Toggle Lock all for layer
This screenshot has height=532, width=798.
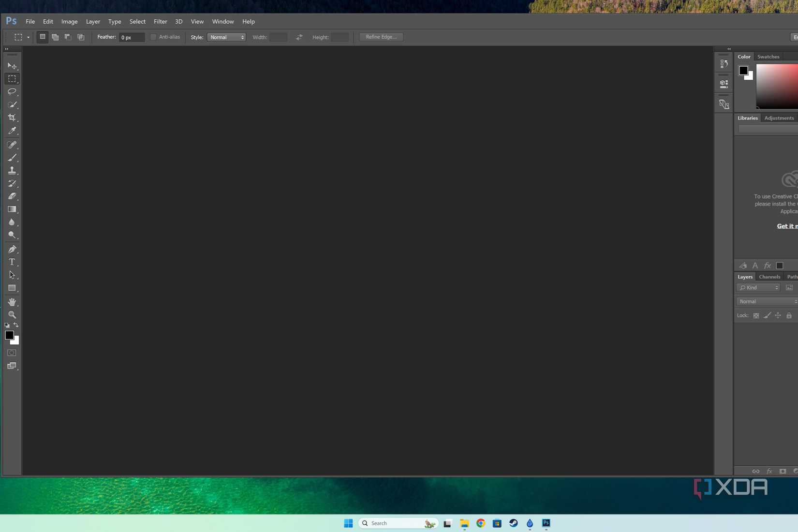point(789,316)
